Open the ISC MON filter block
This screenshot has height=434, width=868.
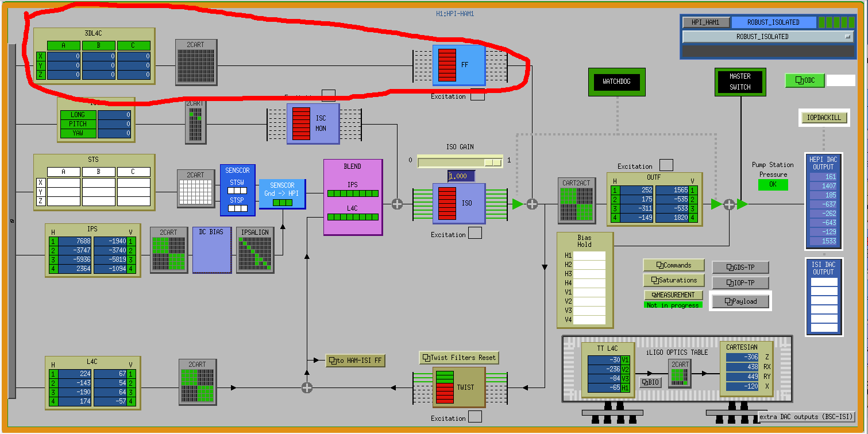[313, 123]
